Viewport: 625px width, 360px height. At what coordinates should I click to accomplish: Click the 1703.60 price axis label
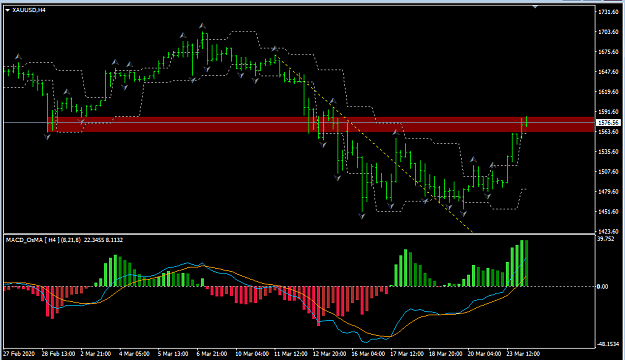[608, 32]
